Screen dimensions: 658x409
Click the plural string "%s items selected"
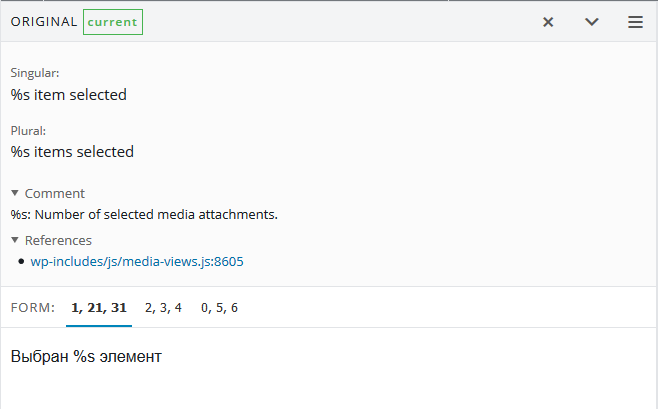(72, 152)
